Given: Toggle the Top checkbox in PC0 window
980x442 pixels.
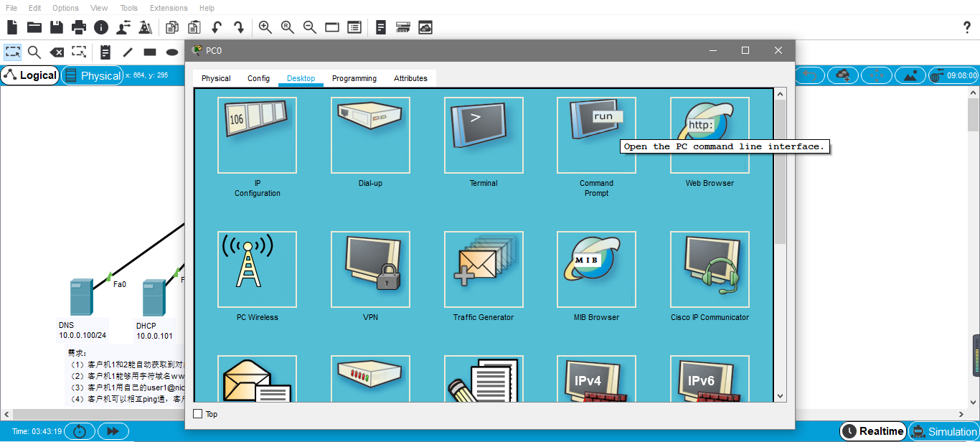Looking at the screenshot, I should click(x=198, y=413).
